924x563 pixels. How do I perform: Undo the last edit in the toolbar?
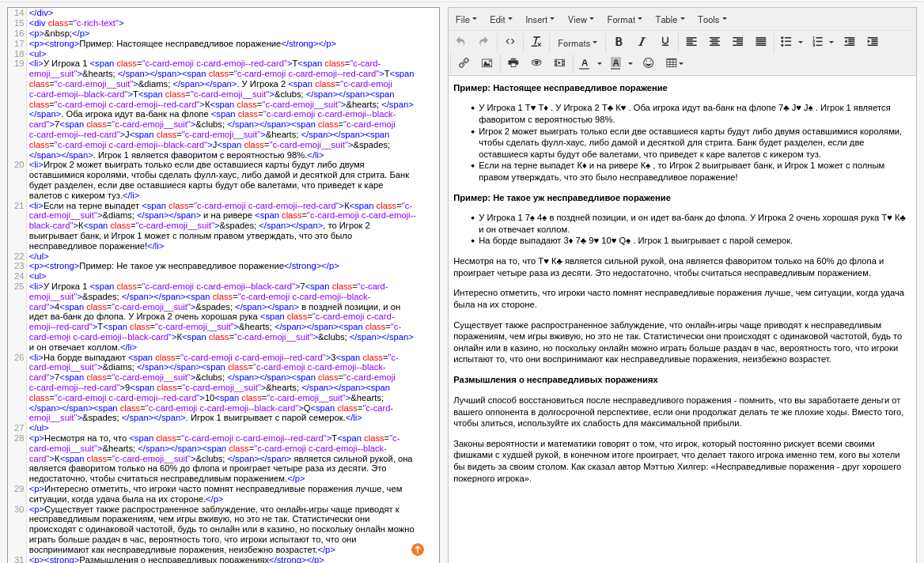click(x=461, y=42)
